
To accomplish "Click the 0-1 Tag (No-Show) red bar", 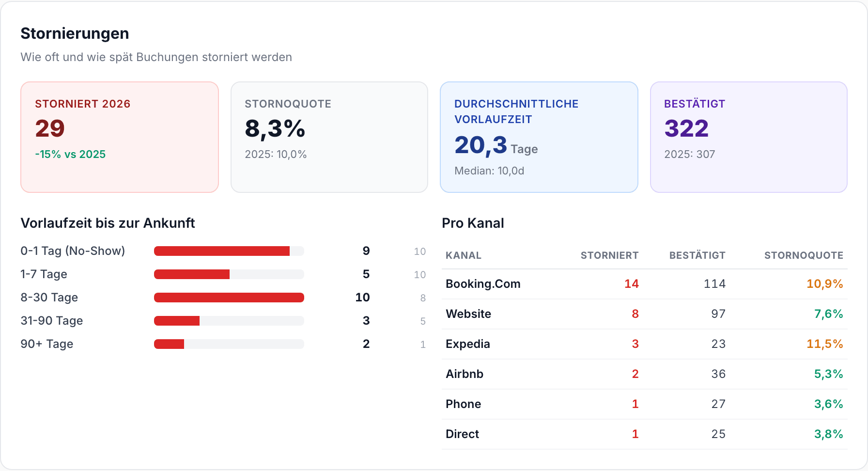I will (x=222, y=251).
